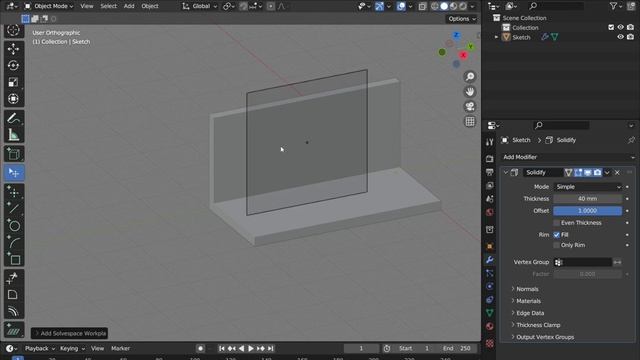Viewport: 640px width, 360px height.
Task: Select the sketcher Add Line tool
Action: tap(13, 209)
